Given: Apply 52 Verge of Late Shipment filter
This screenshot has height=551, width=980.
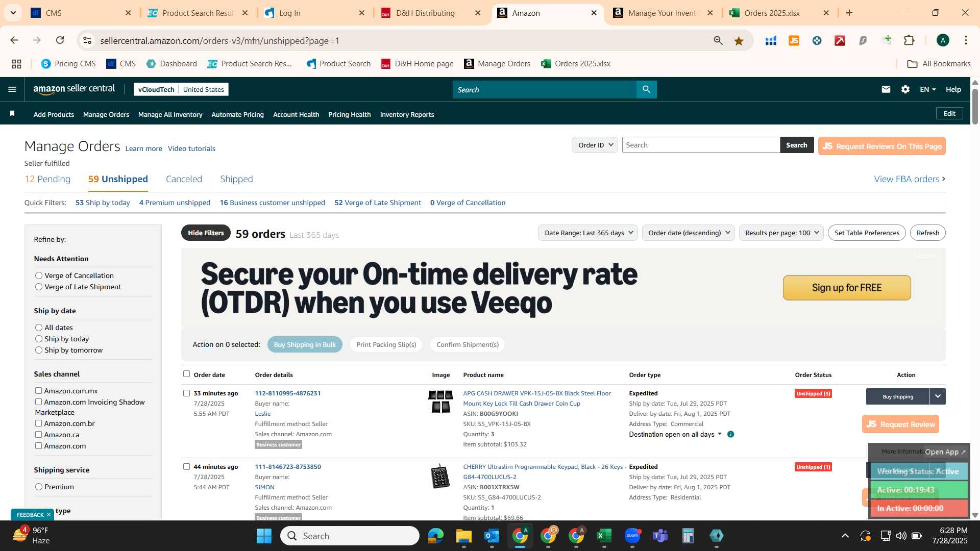Looking at the screenshot, I should pyautogui.click(x=378, y=203).
